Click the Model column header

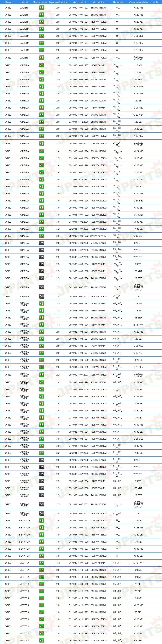(x=24, y=2)
